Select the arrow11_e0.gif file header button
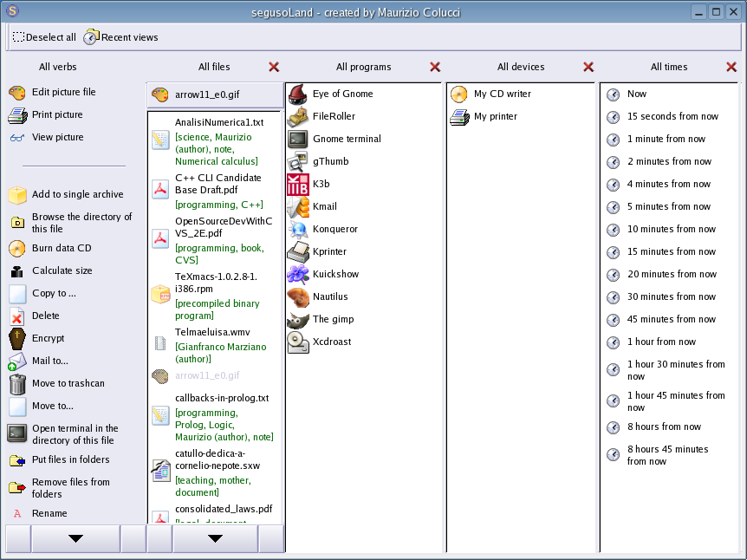 point(215,94)
